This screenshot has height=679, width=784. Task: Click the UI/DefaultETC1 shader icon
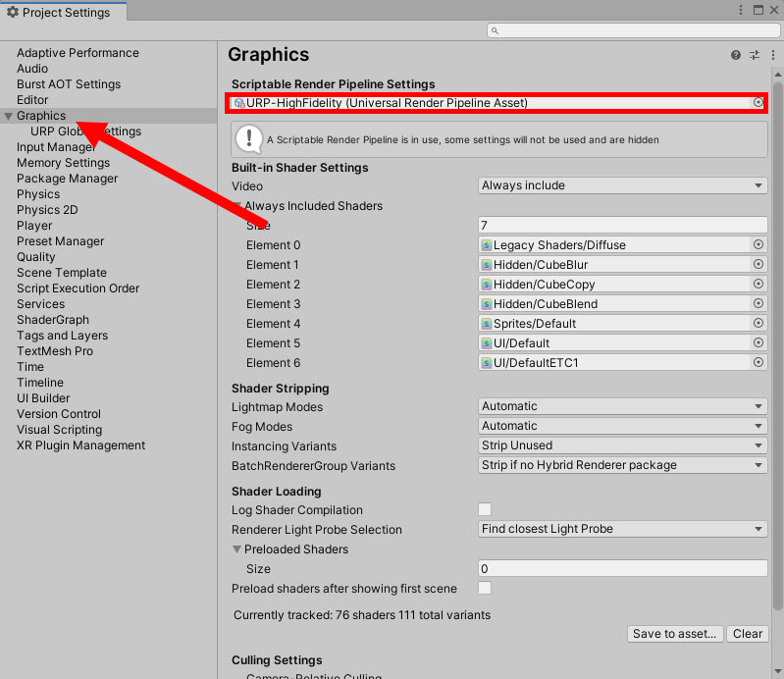coord(486,362)
